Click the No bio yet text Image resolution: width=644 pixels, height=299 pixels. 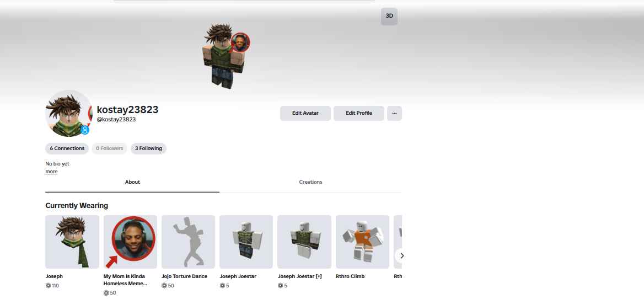57,164
